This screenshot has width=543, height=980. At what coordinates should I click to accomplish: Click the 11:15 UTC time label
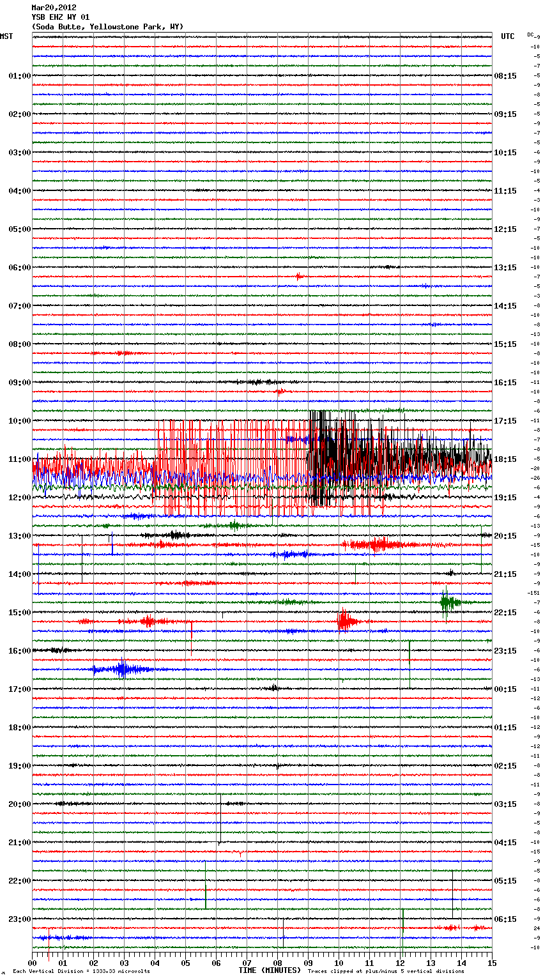(505, 191)
